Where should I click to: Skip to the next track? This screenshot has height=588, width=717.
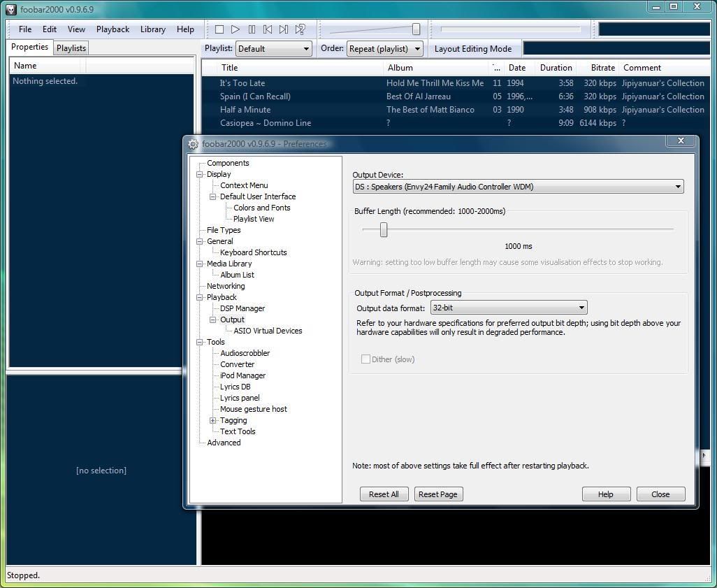click(x=284, y=29)
